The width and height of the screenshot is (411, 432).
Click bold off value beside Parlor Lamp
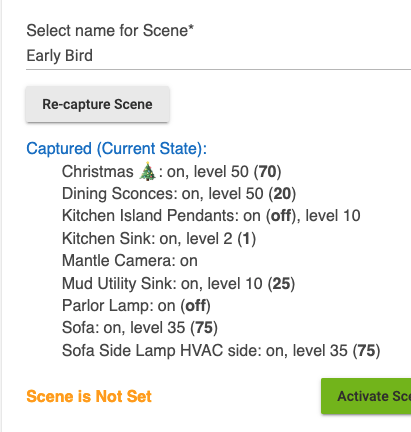click(196, 306)
